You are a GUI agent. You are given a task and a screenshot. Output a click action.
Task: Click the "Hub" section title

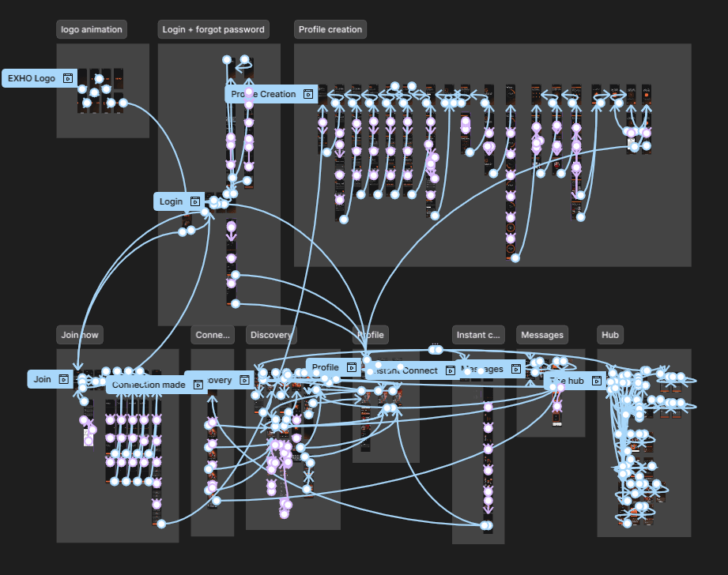[610, 335]
